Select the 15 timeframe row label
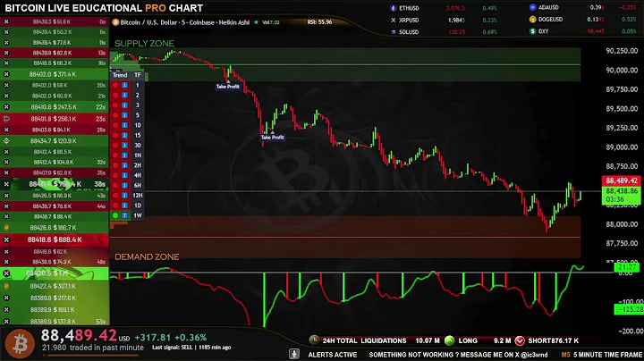644x361 pixels. click(x=138, y=136)
